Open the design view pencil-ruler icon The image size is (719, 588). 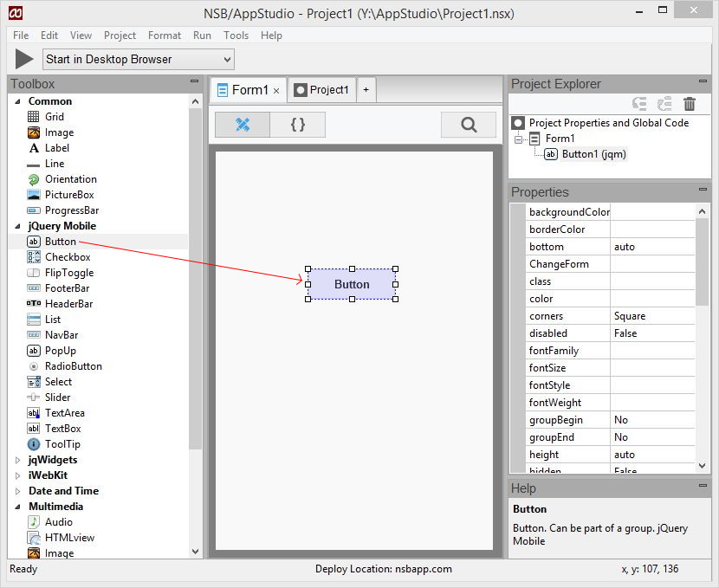243,125
